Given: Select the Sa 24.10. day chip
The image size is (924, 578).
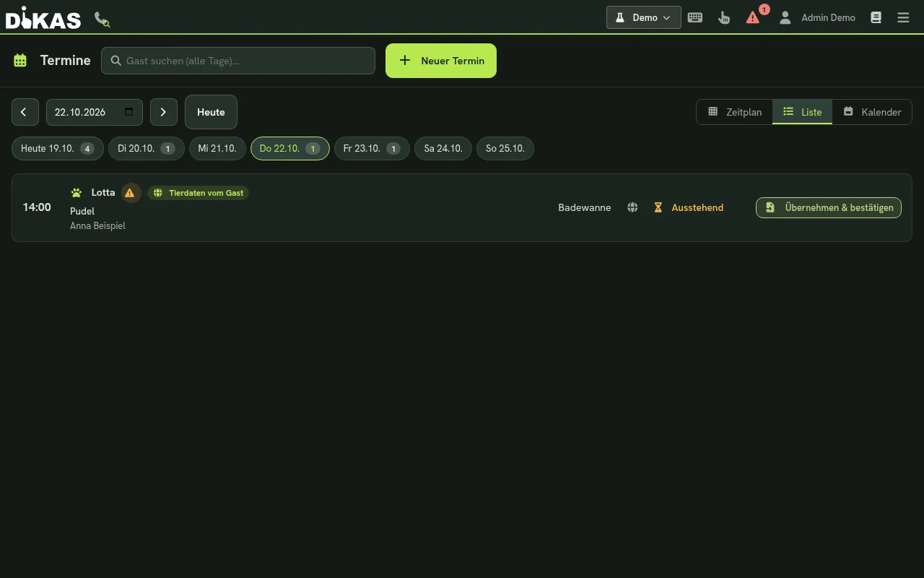Looking at the screenshot, I should click(443, 148).
